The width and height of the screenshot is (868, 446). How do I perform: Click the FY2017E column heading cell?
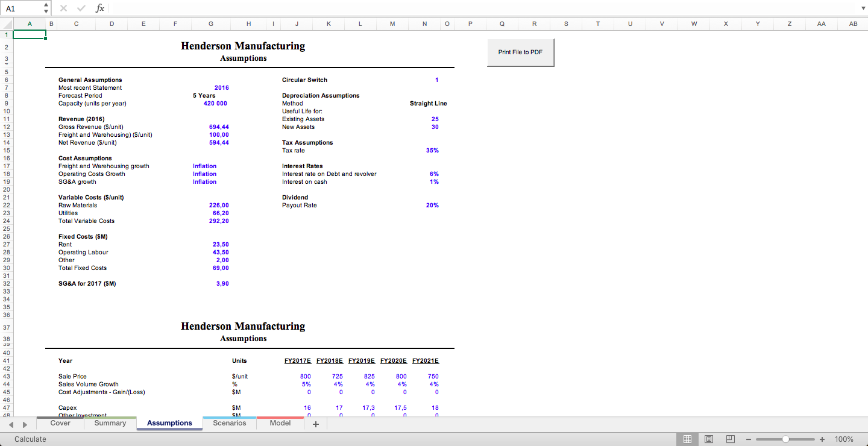point(298,361)
